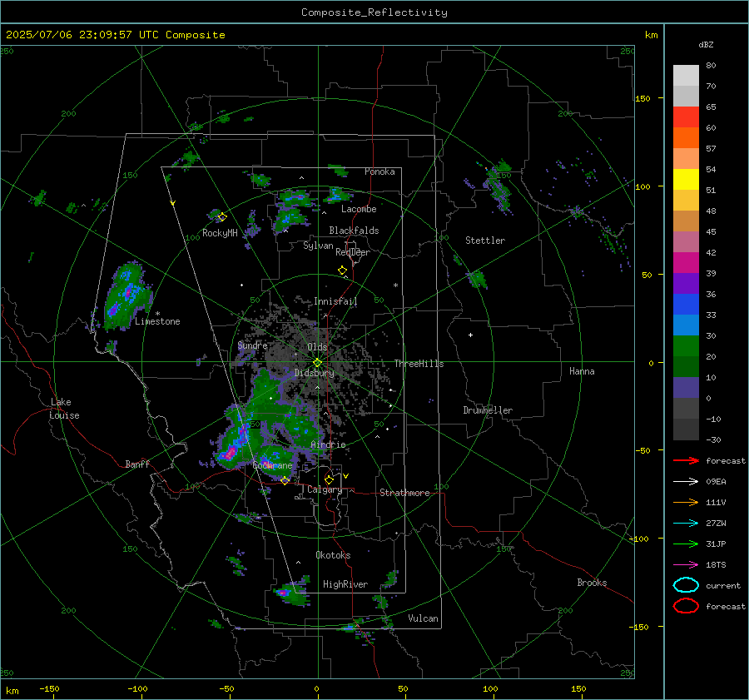Click the Banff label

pyautogui.click(x=137, y=464)
